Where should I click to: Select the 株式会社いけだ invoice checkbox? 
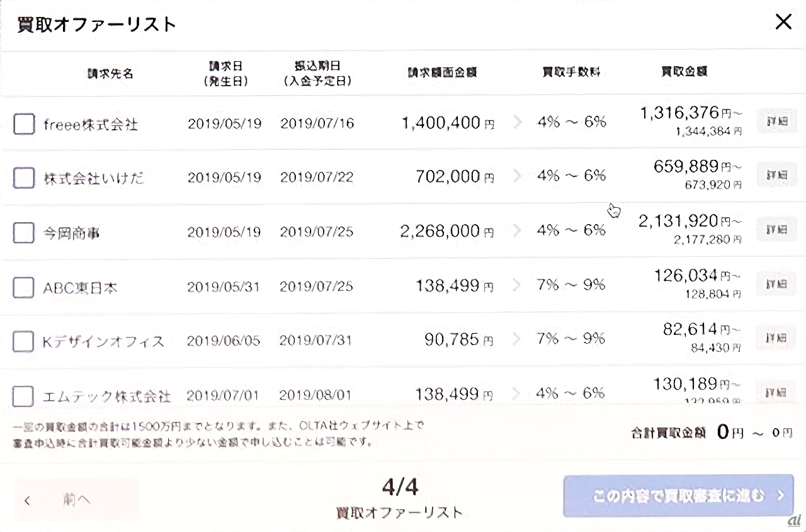[x=24, y=178]
